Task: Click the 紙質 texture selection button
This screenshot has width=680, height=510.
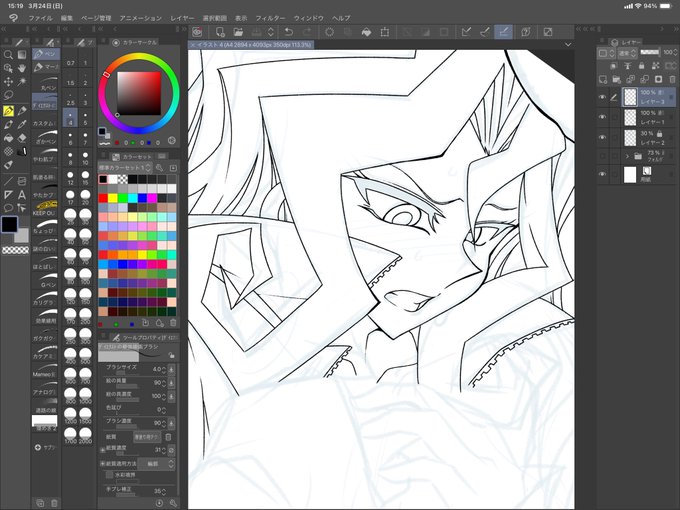Action: click(x=147, y=437)
